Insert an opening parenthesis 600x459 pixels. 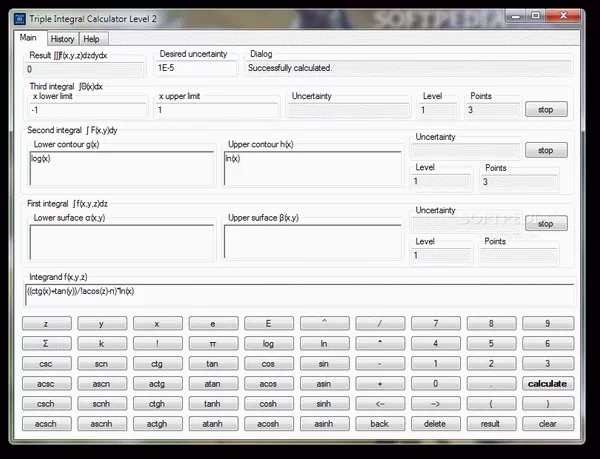[491, 404]
